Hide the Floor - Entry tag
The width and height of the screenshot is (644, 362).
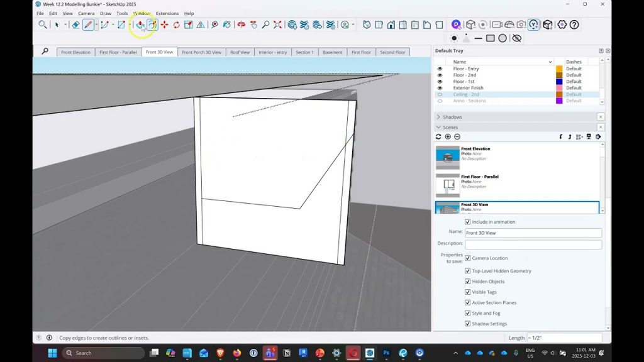pyautogui.click(x=440, y=69)
